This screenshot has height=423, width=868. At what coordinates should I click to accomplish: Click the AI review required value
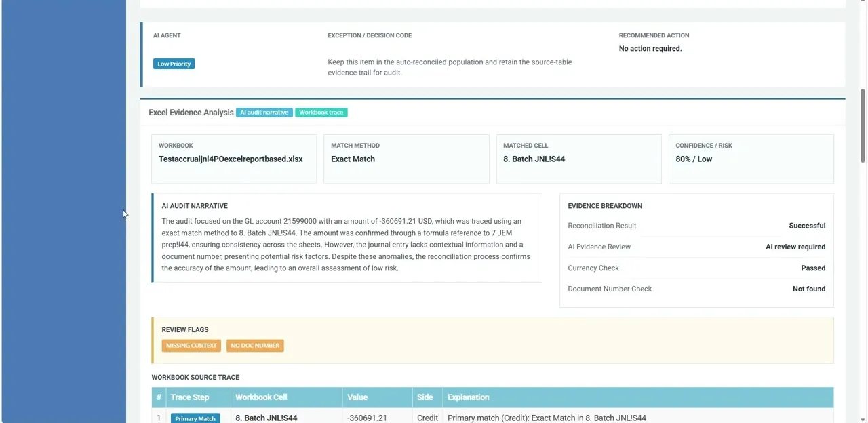point(795,247)
